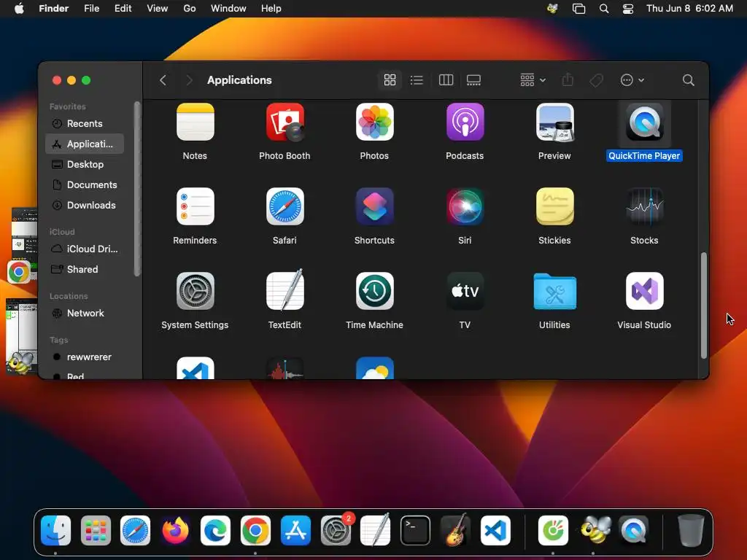The height and width of the screenshot is (560, 747).
Task: Open the Go menu
Action: [190, 9]
